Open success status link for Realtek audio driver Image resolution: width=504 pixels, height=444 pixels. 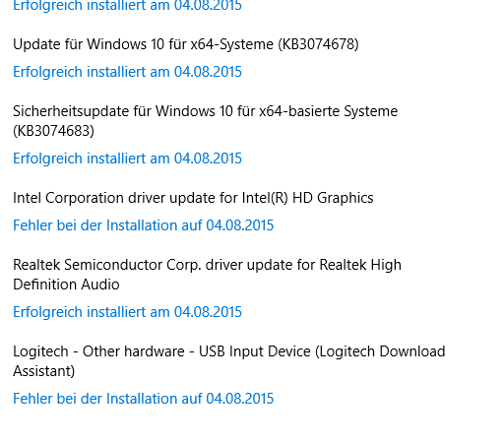point(127,312)
